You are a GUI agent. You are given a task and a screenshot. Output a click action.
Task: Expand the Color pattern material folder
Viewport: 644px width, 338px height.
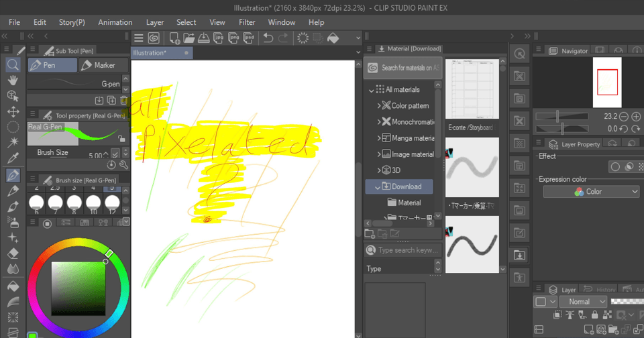[x=380, y=105]
